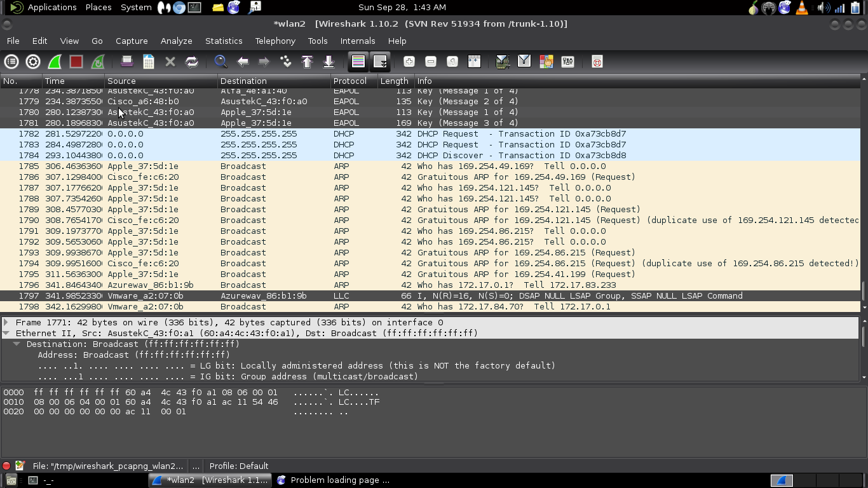The image size is (868, 488).
Task: Save this capture file icon
Action: click(x=148, y=62)
